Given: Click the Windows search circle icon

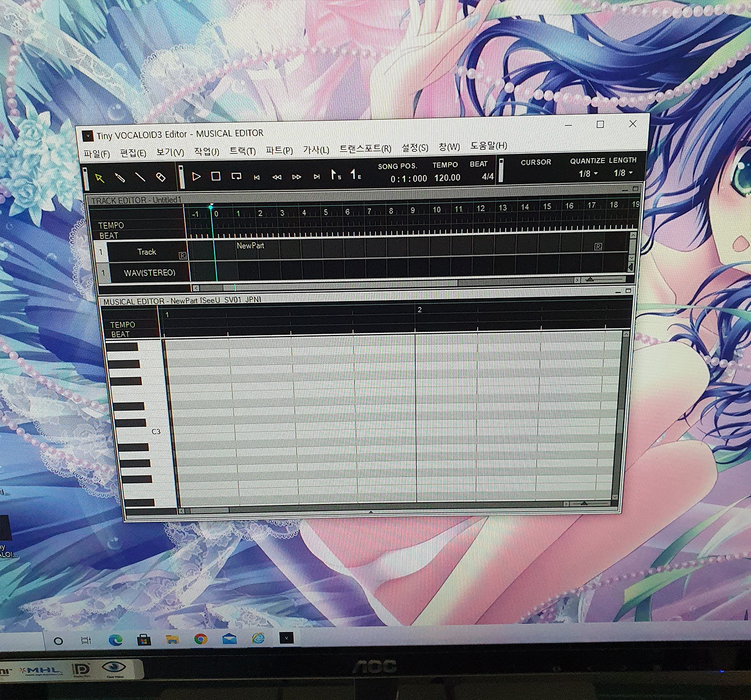Looking at the screenshot, I should [58, 641].
